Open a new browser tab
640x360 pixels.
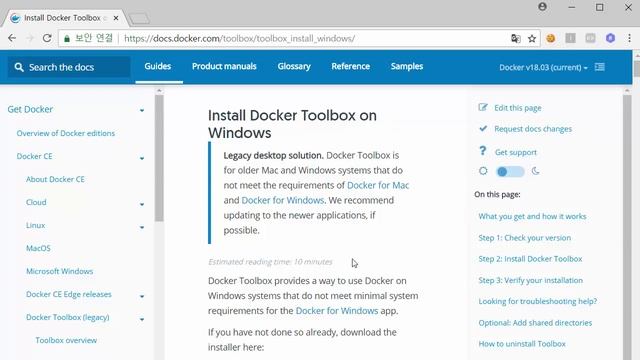pos(139,18)
